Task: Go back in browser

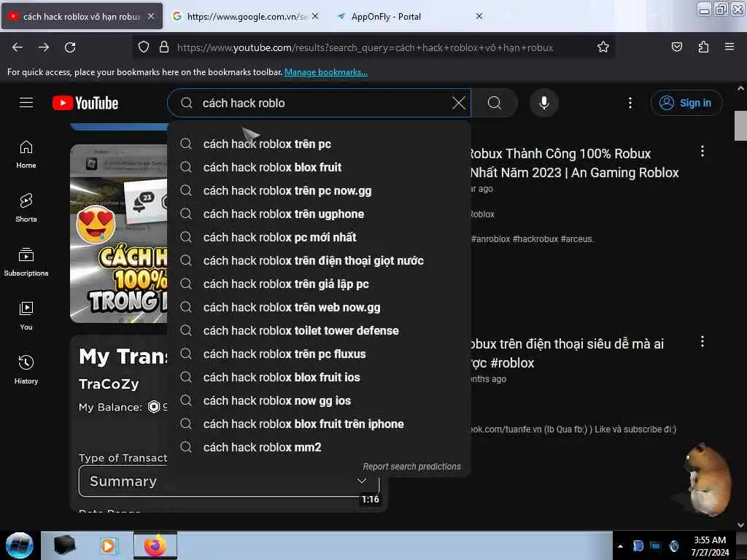Action: coord(18,47)
